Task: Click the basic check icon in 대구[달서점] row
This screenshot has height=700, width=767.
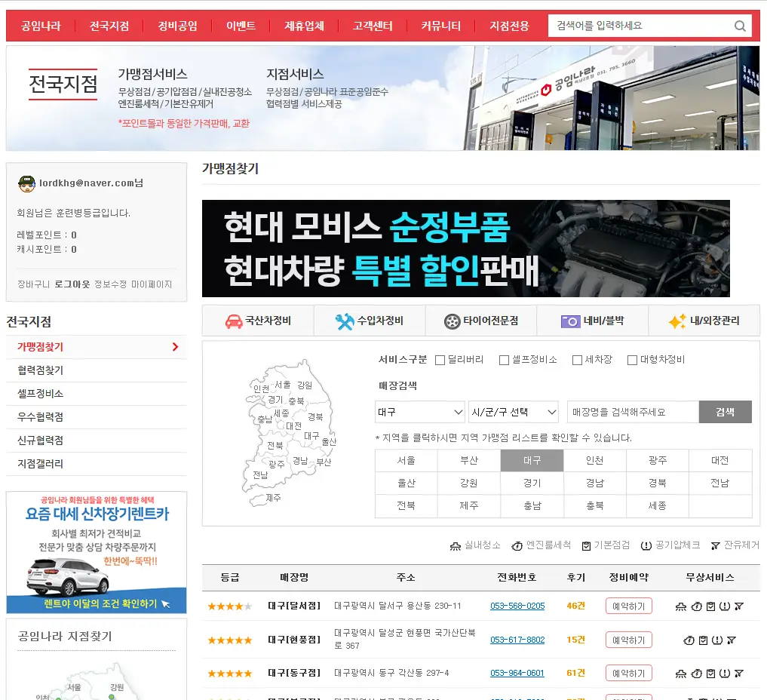Action: (x=710, y=606)
